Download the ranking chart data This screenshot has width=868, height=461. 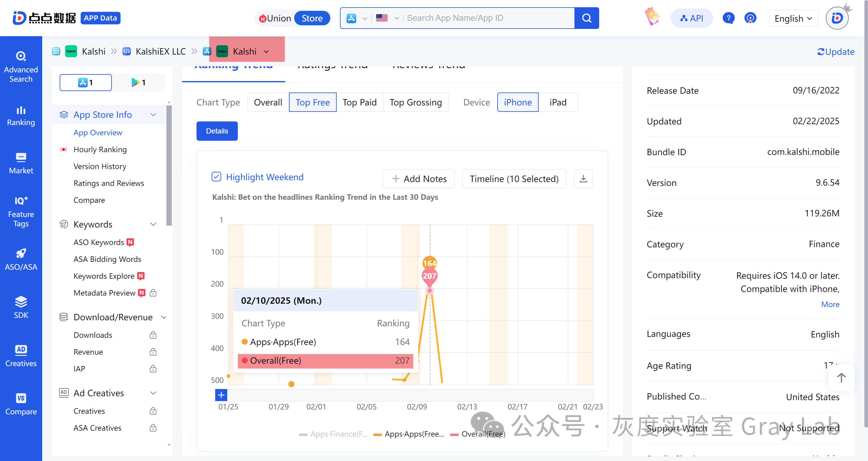[x=583, y=179]
